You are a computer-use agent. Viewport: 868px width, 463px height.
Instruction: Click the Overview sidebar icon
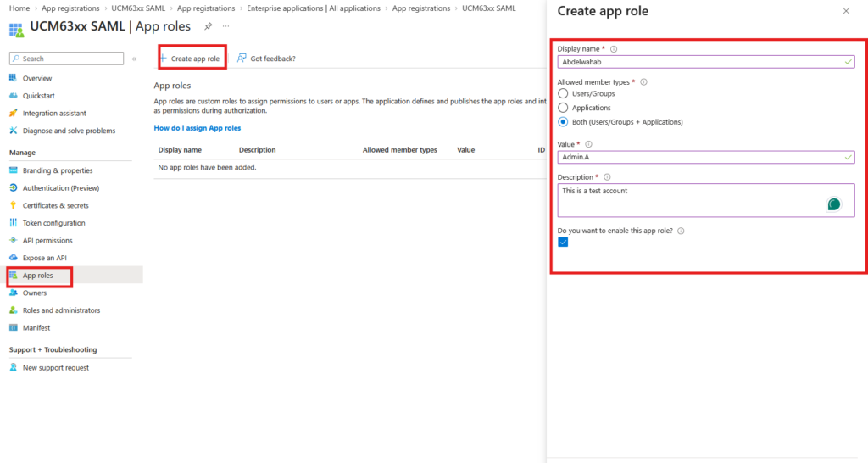click(13, 78)
